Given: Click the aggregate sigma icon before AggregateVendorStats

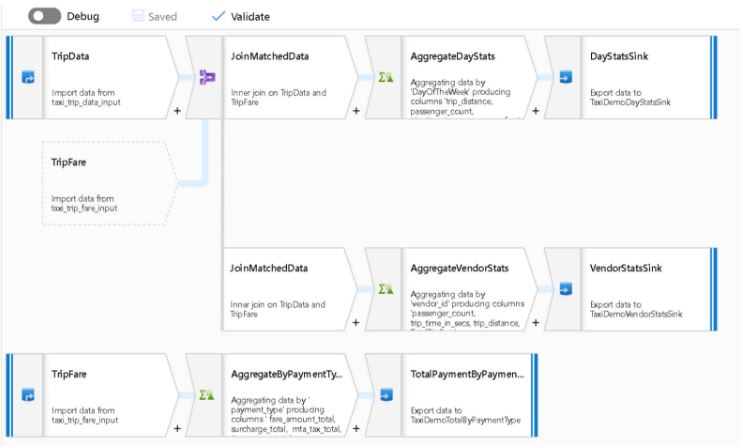Looking at the screenshot, I should click(385, 289).
